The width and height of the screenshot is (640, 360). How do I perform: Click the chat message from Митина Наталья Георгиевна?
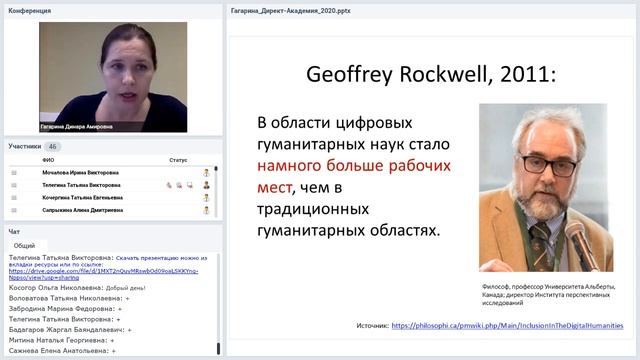coord(61,340)
